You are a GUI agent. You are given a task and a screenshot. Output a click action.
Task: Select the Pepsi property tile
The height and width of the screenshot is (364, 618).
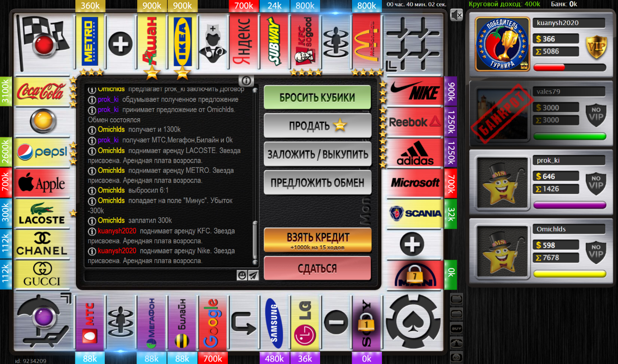tap(42, 153)
